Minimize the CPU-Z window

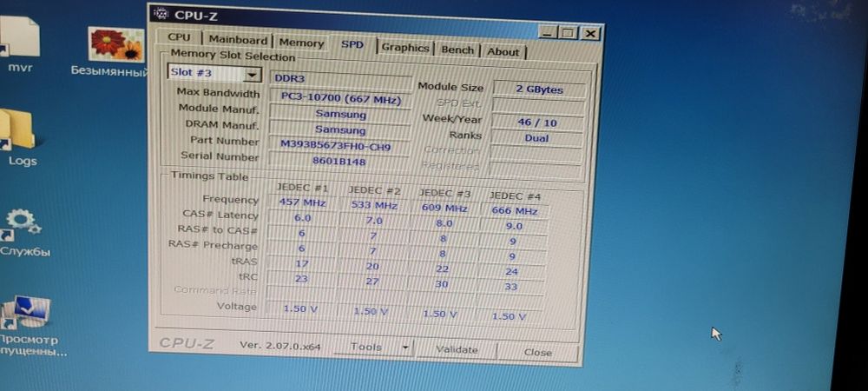point(548,33)
